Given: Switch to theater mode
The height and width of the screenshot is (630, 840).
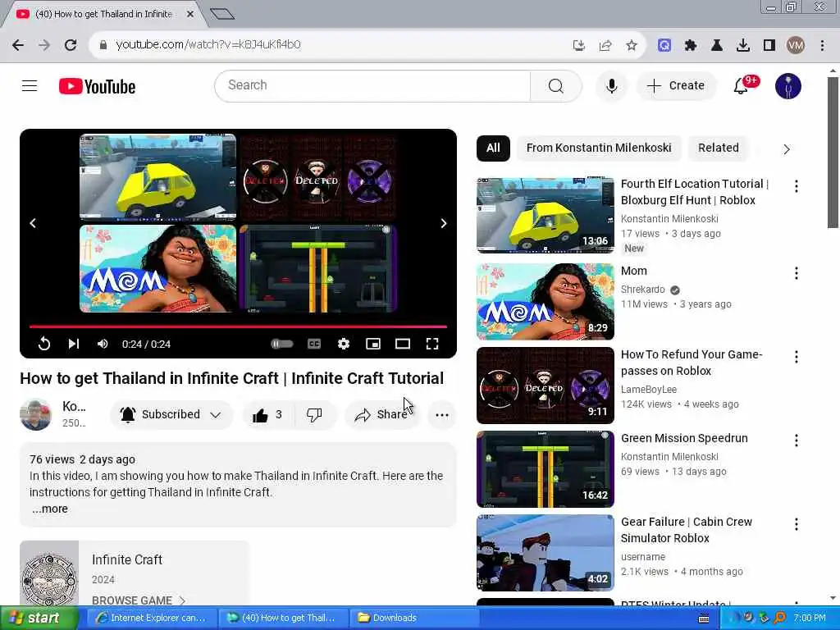Looking at the screenshot, I should click(x=402, y=344).
